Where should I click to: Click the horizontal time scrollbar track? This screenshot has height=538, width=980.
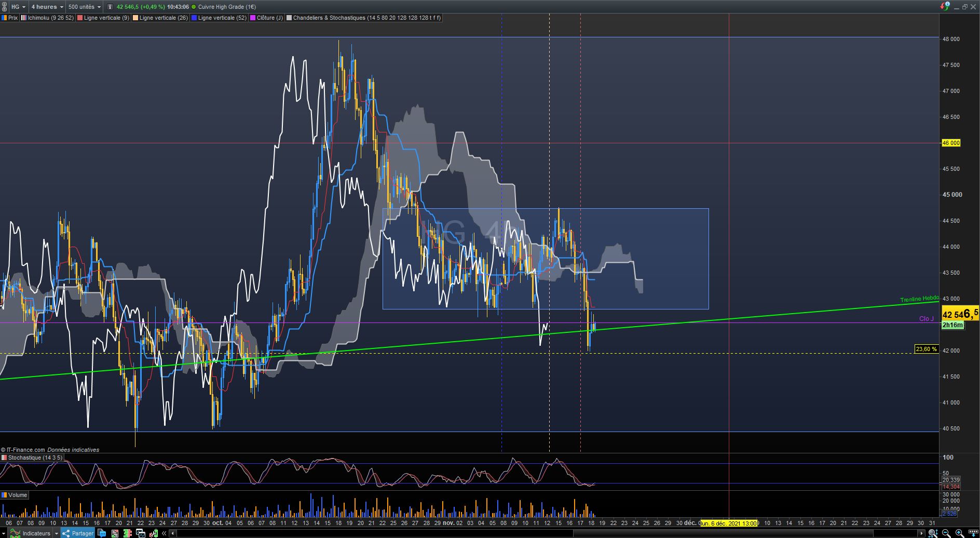coord(548,533)
